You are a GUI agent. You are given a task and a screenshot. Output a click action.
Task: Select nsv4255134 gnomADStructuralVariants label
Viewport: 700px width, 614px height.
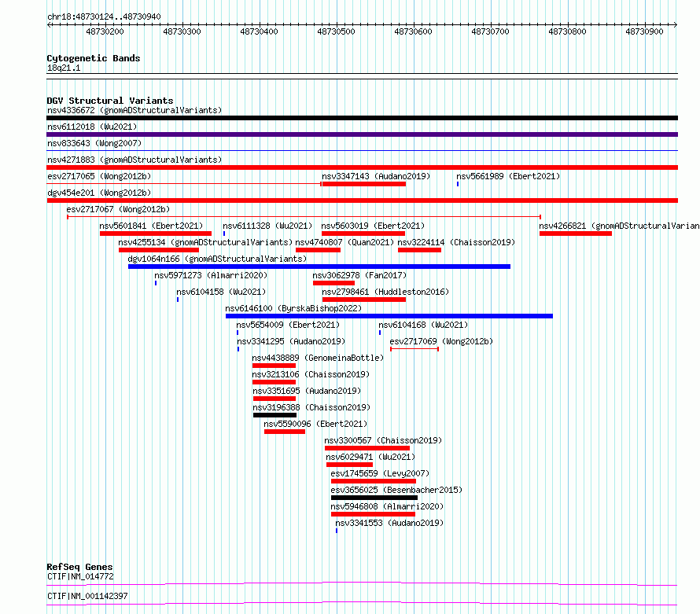[205, 242]
